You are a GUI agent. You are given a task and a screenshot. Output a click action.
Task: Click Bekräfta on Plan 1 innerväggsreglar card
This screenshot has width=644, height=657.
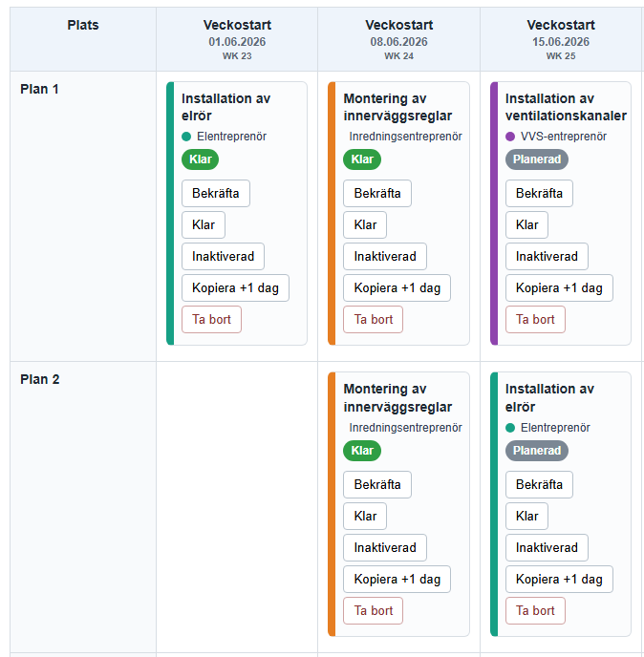377,193
